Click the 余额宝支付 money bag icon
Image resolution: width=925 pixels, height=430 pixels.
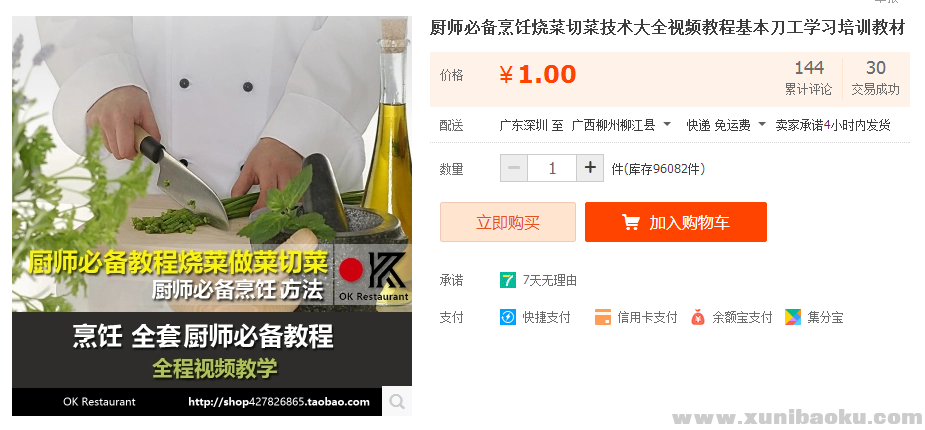click(x=698, y=317)
